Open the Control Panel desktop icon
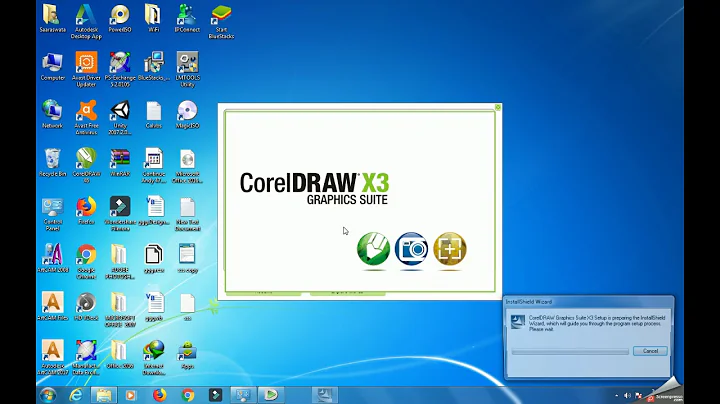 tap(52, 214)
